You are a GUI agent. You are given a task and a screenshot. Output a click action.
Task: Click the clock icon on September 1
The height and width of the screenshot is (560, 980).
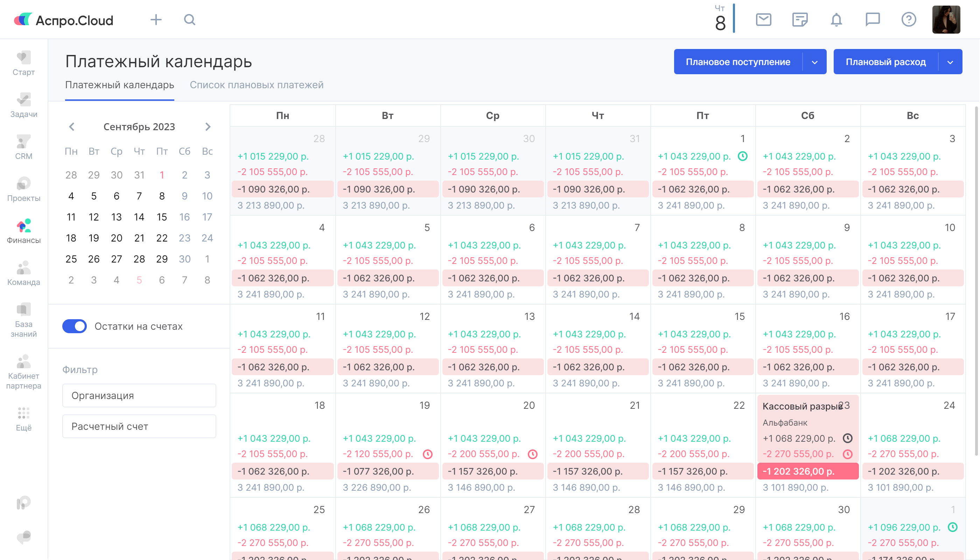743,156
